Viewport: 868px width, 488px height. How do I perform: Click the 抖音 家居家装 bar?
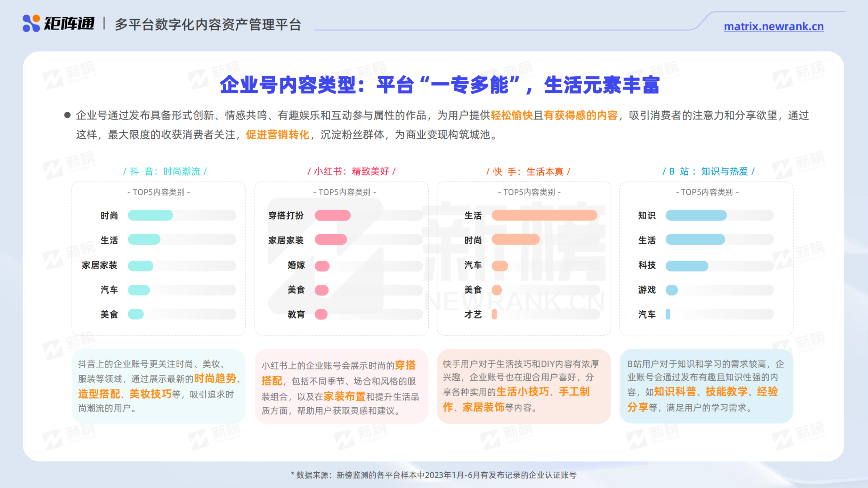[141, 266]
